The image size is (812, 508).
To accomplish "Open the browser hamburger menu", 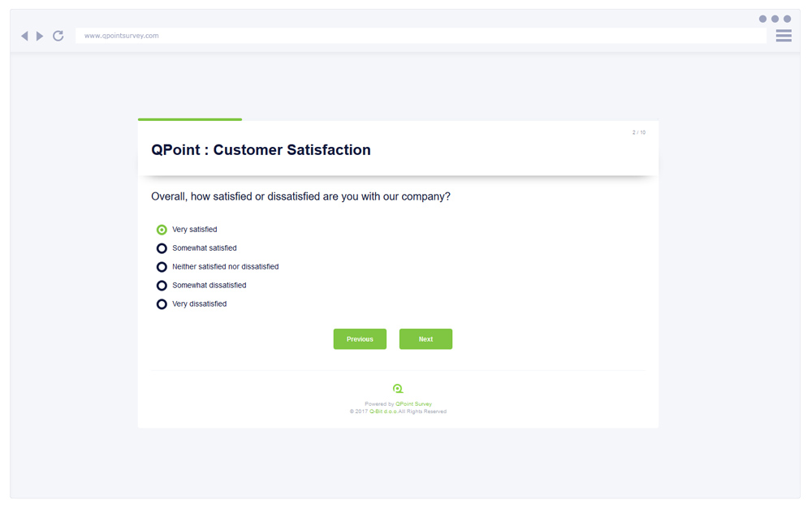I will click(784, 36).
